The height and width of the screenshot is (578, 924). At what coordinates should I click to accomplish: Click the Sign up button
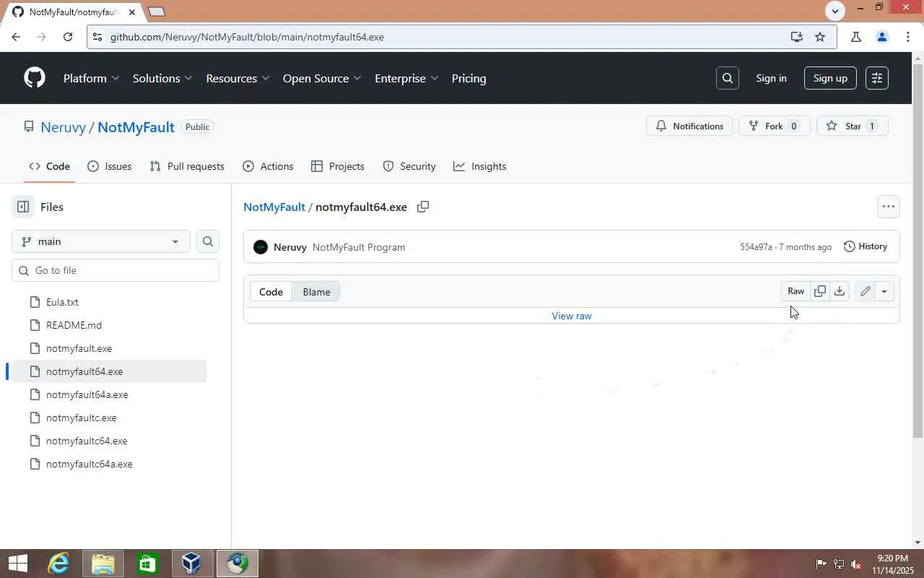pyautogui.click(x=830, y=78)
